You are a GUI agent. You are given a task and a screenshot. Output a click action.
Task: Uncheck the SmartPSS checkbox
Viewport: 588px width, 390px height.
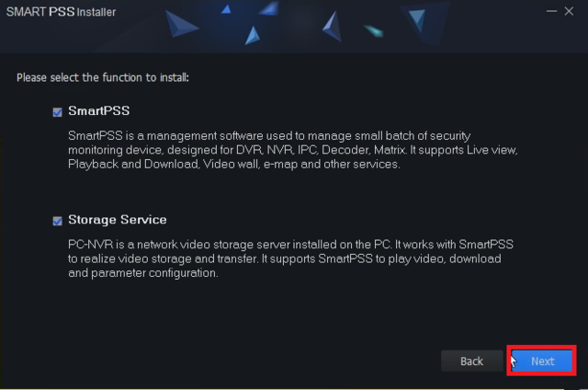pos(59,112)
